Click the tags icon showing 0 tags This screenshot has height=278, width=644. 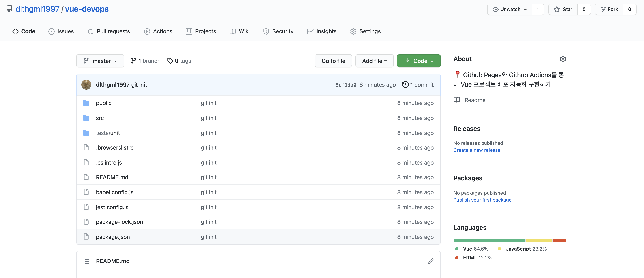coord(170,61)
